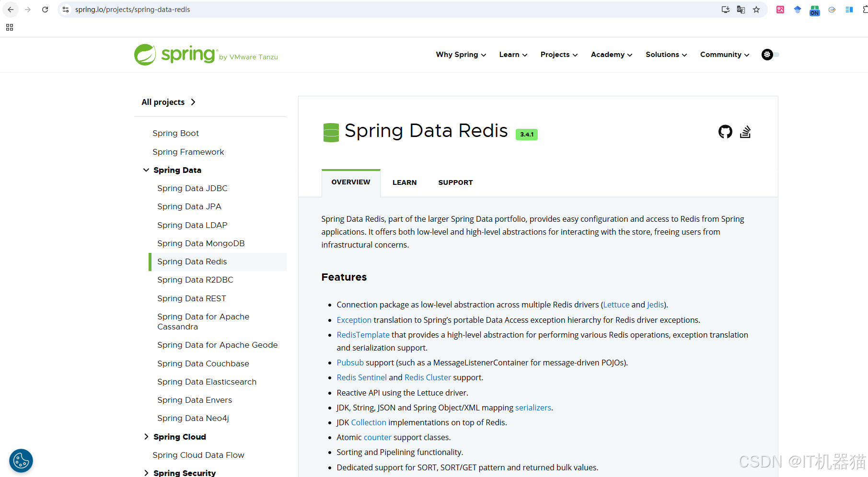Image resolution: width=868 pixels, height=477 pixels.
Task: Follow the Lettuce driver link
Action: coord(616,305)
